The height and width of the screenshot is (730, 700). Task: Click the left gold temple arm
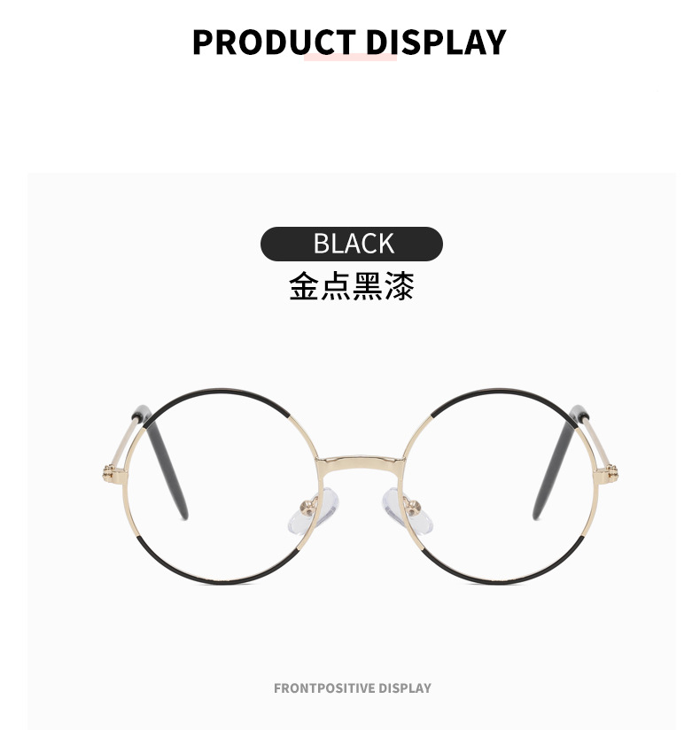(122, 447)
